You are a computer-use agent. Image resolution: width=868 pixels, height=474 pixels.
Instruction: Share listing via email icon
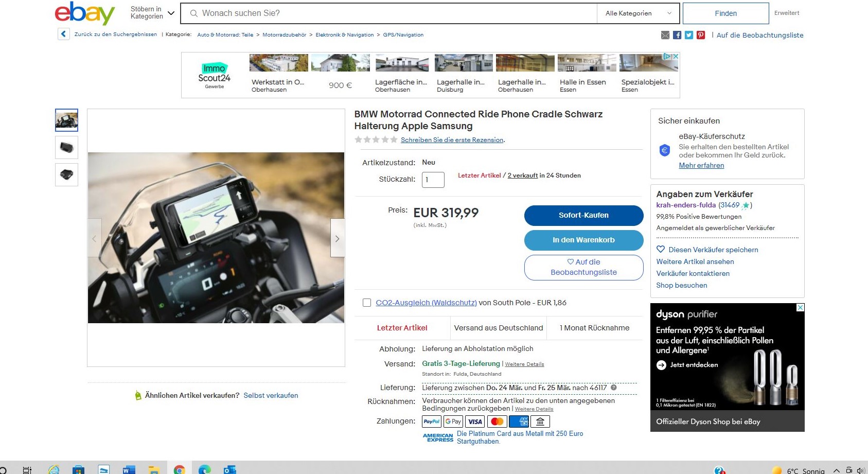[x=665, y=35]
